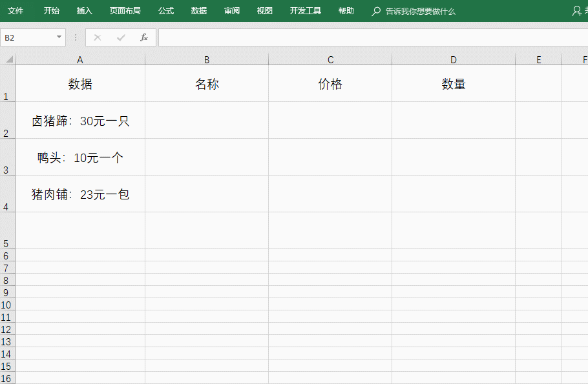
Task: Click the Share user icon at top right
Action: click(577, 11)
